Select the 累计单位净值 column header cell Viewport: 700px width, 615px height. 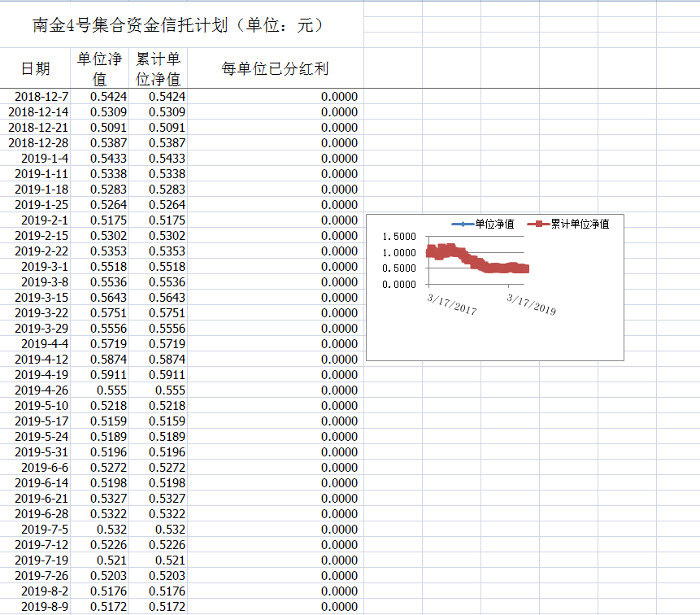158,68
